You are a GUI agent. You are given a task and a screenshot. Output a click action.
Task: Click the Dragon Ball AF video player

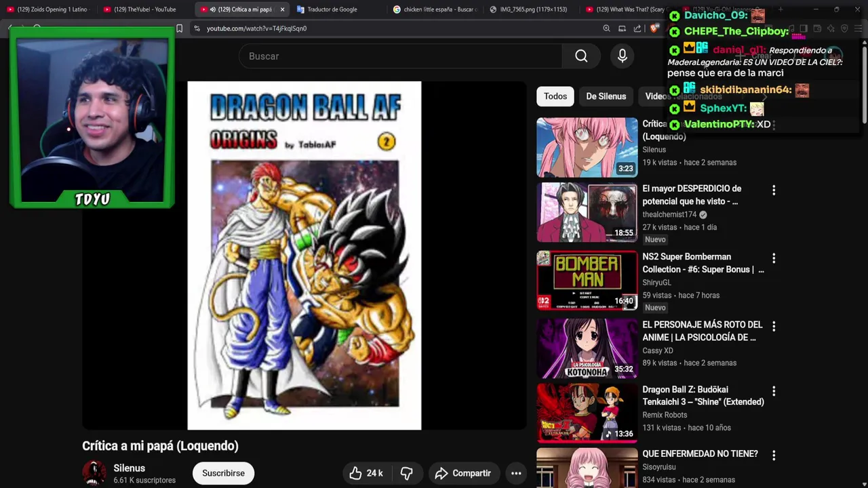click(304, 256)
